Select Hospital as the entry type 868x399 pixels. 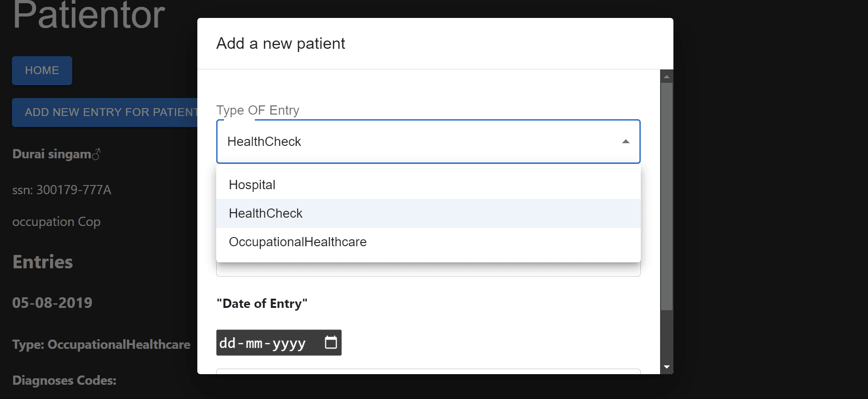pyautogui.click(x=252, y=185)
